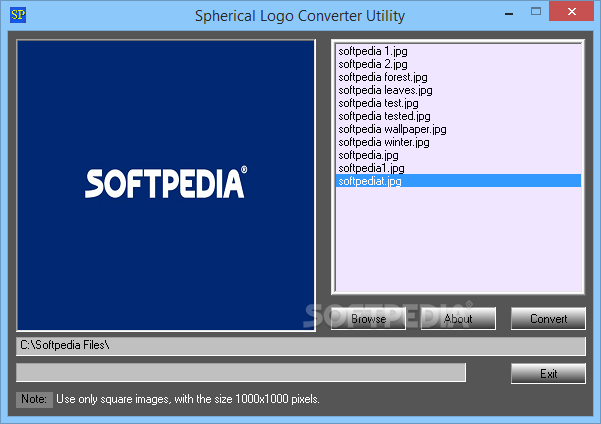Click the C:\Softpedia Files\ path field
601x424 pixels.
tap(301, 346)
